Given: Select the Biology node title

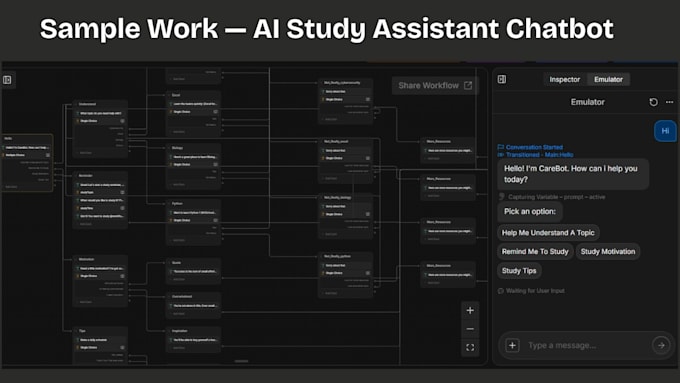Looking at the screenshot, I should click(x=177, y=148).
